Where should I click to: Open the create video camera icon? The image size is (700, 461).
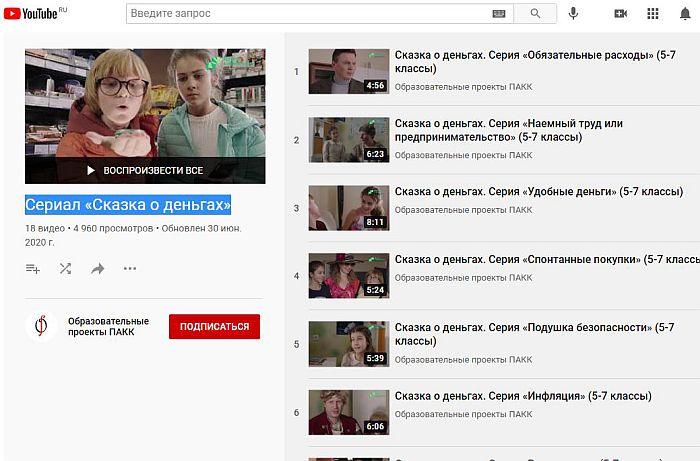pos(621,13)
